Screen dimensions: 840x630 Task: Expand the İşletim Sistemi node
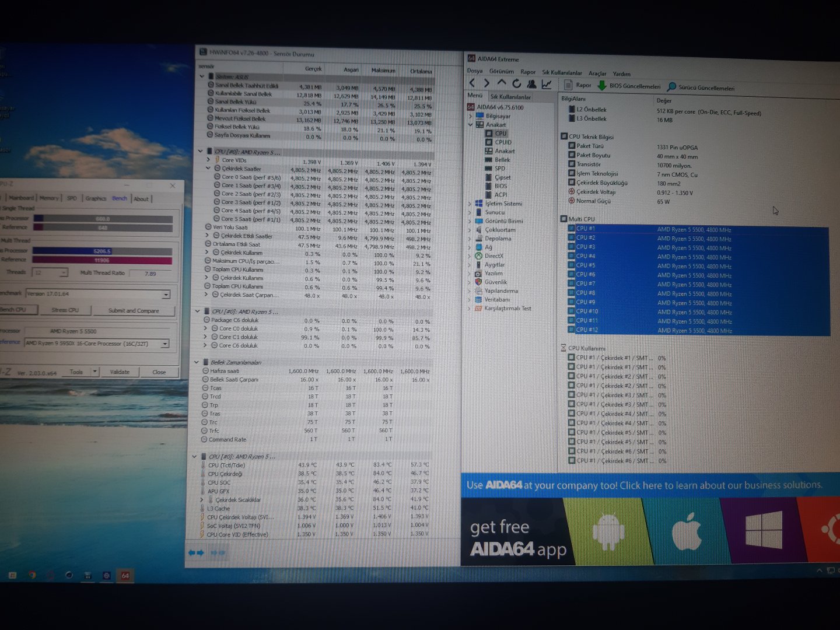click(x=470, y=204)
